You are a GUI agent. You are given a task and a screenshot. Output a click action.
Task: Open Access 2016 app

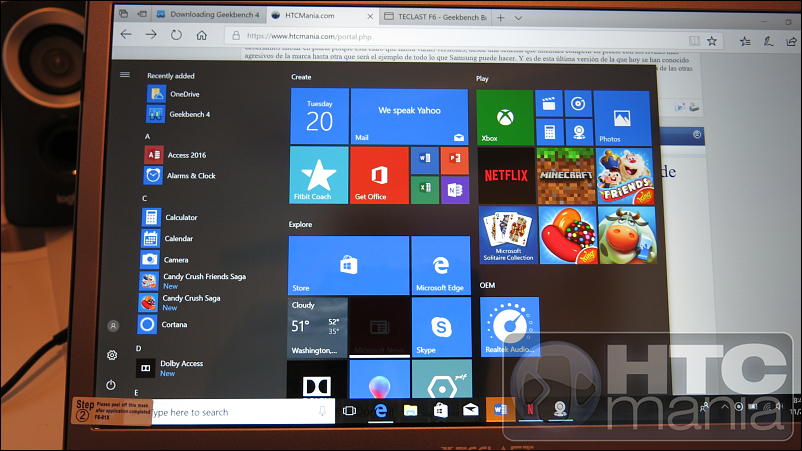click(175, 155)
